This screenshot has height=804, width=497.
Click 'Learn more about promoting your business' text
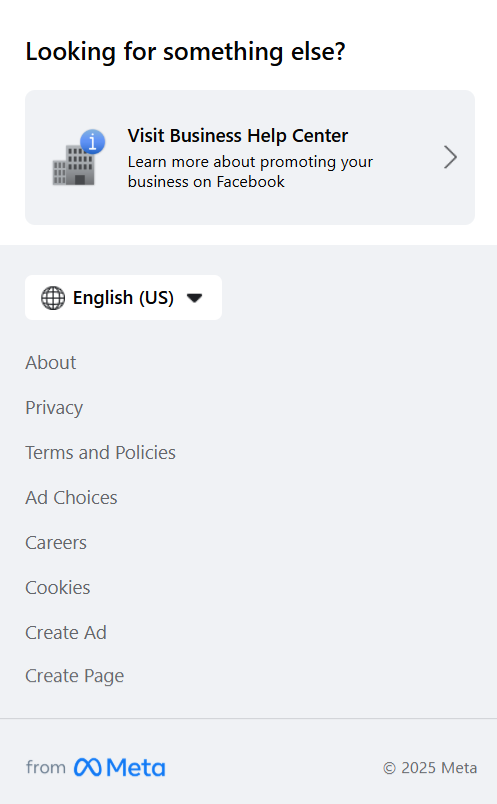click(250, 172)
